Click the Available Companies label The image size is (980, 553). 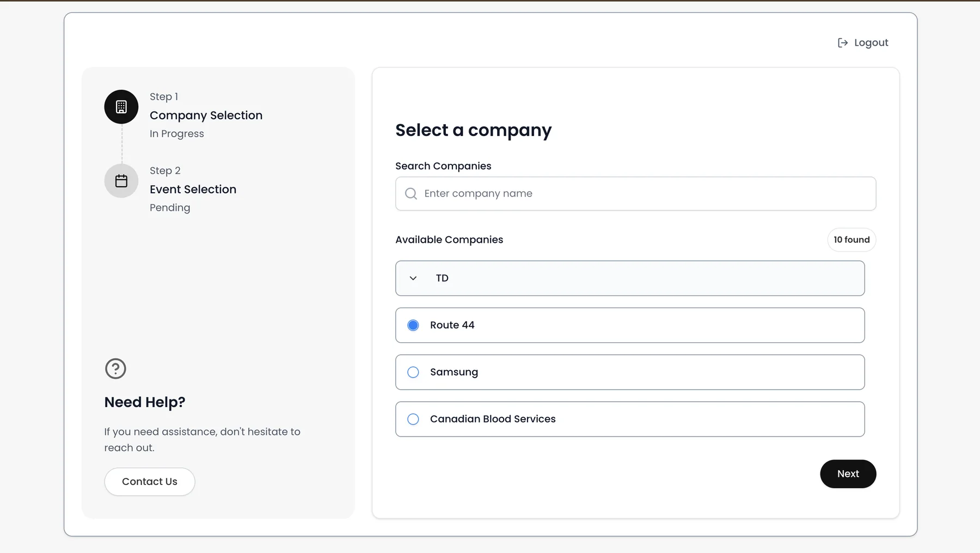coord(449,240)
